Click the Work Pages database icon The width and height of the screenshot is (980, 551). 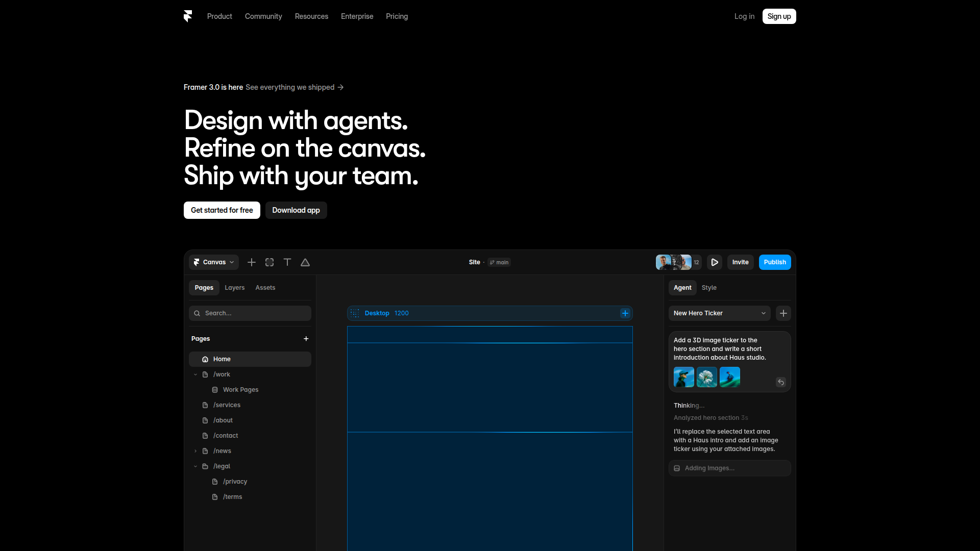(x=215, y=390)
